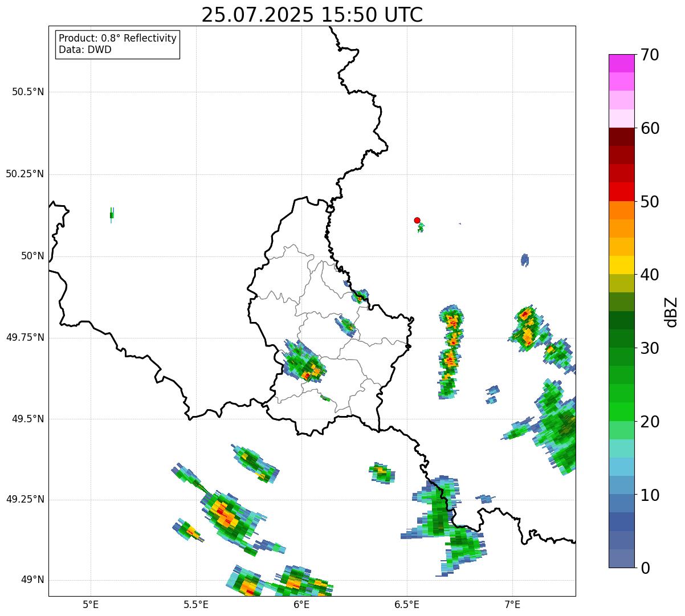Click the 40 colorbar tick label
The height and width of the screenshot is (616, 685).
tap(650, 275)
